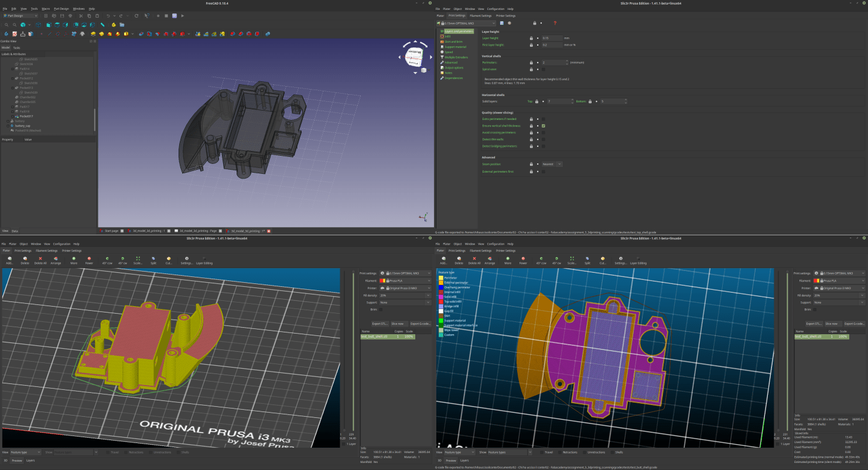Viewport: 868px width, 470px height.
Task: Click the save preset disk icon in Print Settings
Action: pos(502,23)
